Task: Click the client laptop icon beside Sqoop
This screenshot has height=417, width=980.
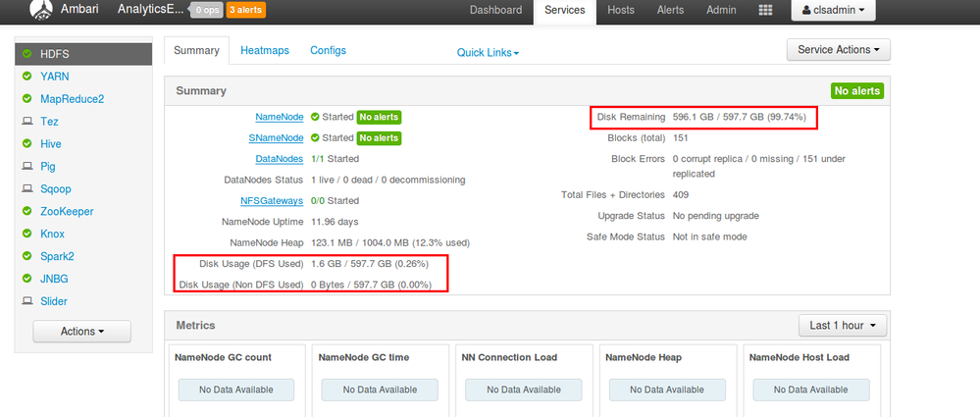Action: tap(26, 188)
